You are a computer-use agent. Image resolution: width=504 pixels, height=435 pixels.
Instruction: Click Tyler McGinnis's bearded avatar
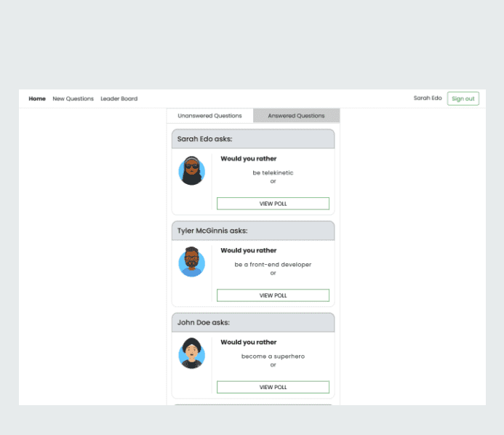click(191, 263)
